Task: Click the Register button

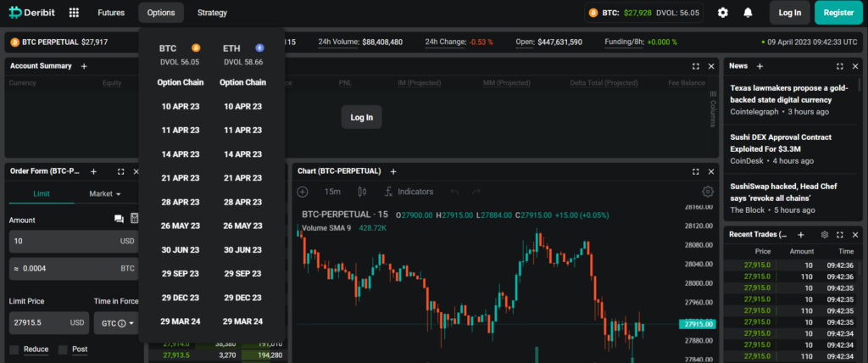Action: [x=838, y=13]
